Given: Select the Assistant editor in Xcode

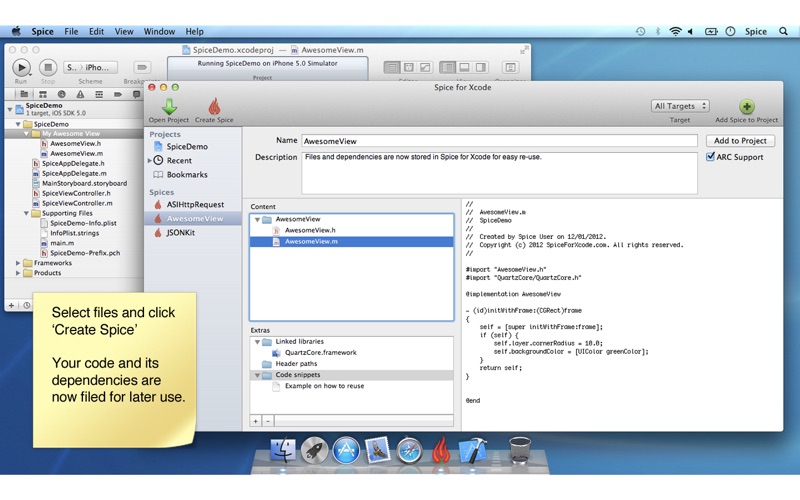Looking at the screenshot, I should coord(409,67).
